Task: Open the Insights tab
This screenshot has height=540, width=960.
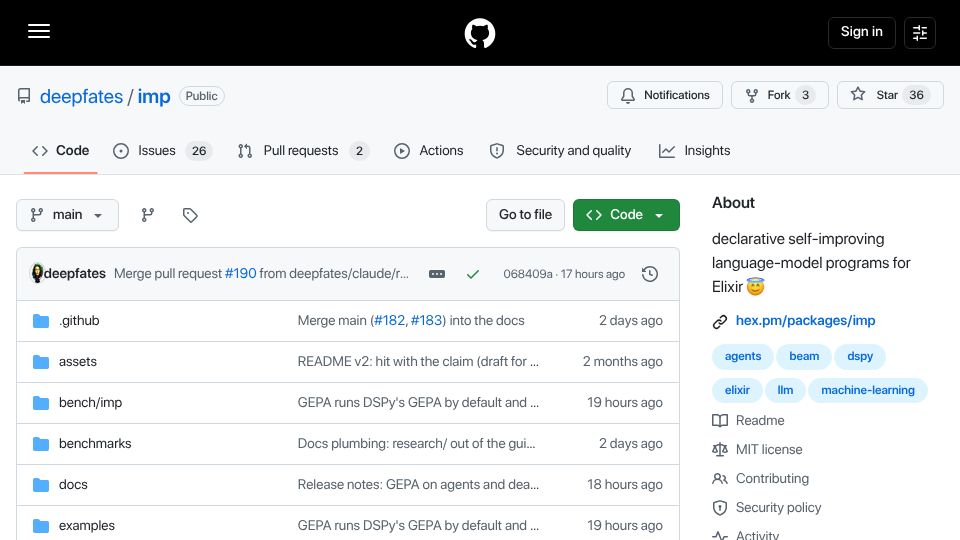Action: click(x=694, y=151)
